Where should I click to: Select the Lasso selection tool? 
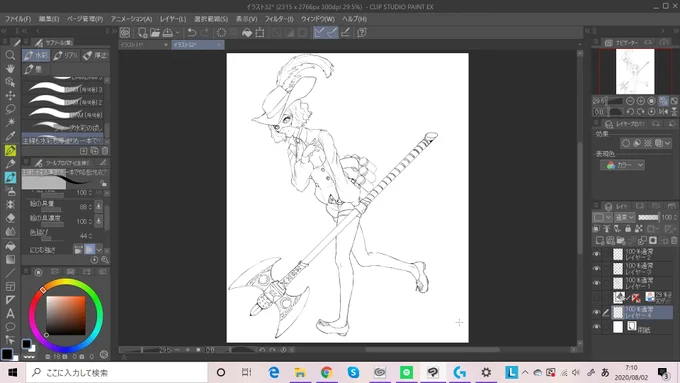(10, 109)
